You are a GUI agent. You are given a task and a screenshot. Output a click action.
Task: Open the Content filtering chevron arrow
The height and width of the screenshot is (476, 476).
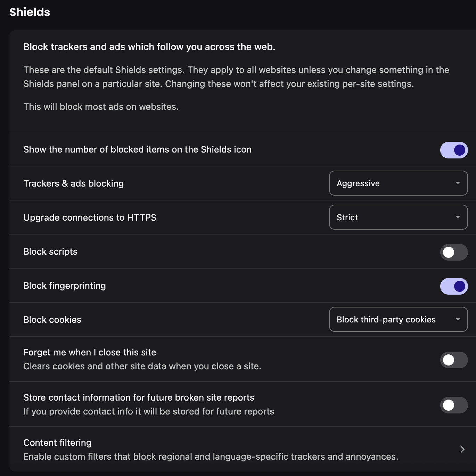pyautogui.click(x=462, y=449)
